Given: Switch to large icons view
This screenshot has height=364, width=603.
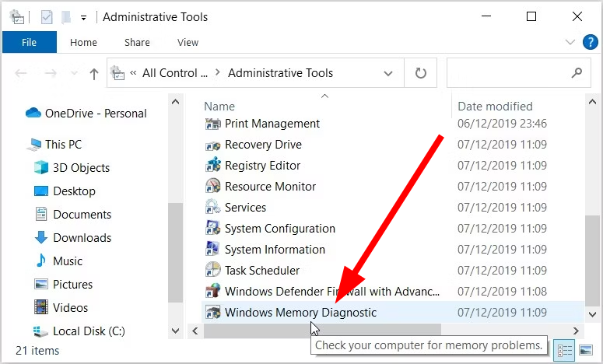Looking at the screenshot, I should tap(586, 350).
